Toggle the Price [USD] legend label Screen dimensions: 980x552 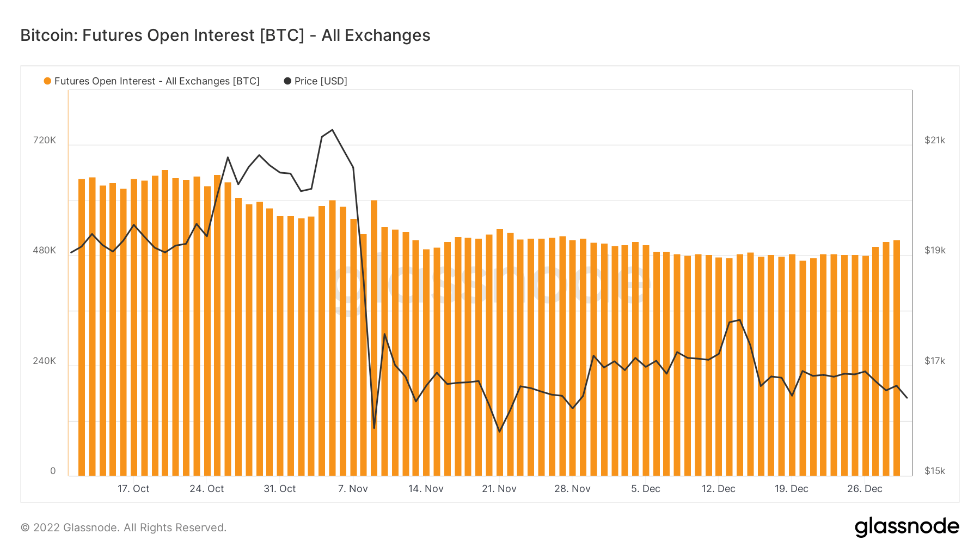coord(321,81)
